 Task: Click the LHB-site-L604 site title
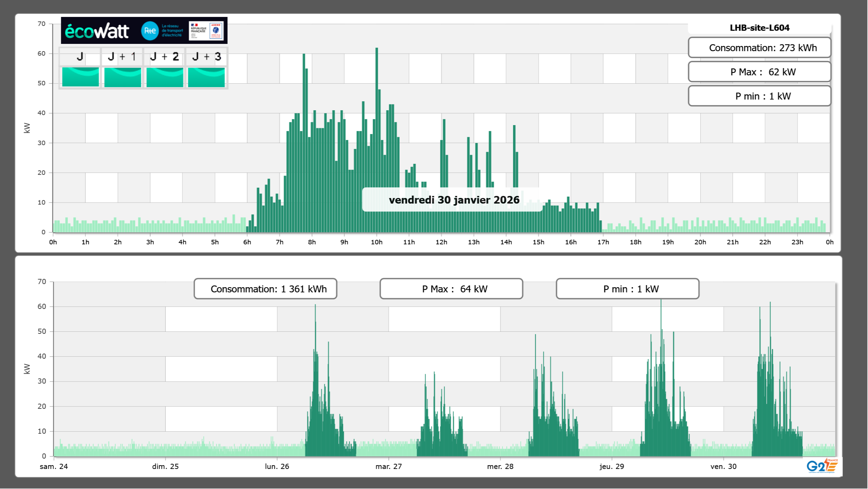coord(759,28)
